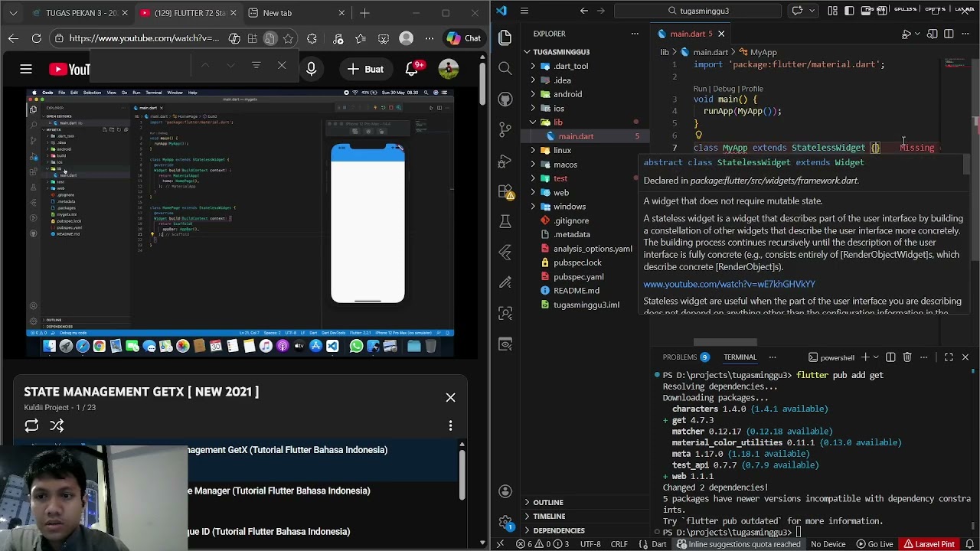Expand the .dart_tool folder

click(534, 66)
